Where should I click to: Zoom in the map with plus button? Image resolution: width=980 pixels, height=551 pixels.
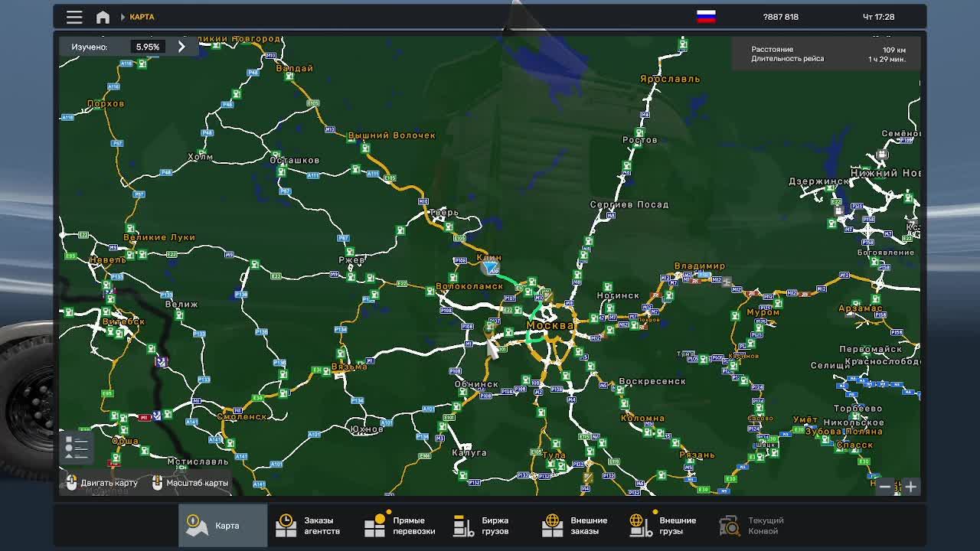(x=910, y=486)
